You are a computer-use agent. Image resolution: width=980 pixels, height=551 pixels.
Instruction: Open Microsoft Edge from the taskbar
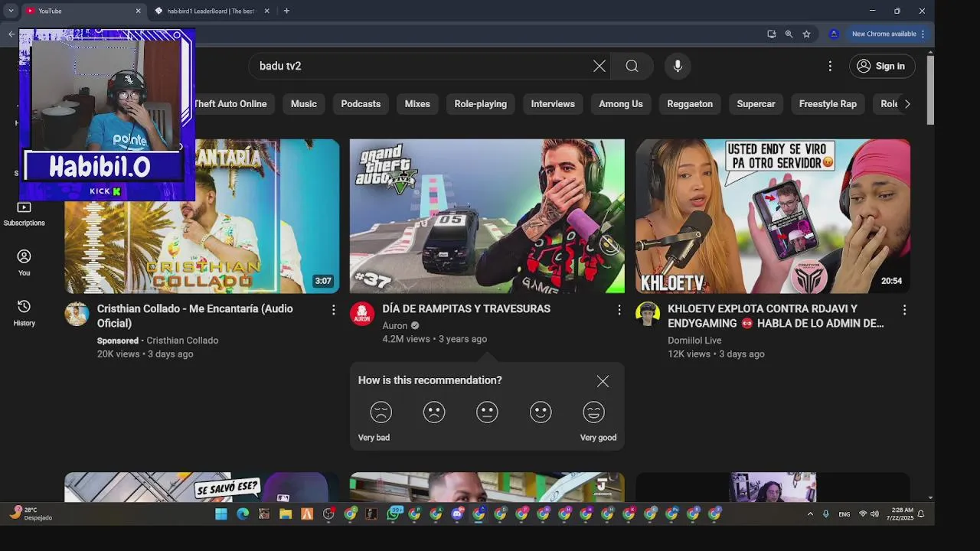coord(243,514)
